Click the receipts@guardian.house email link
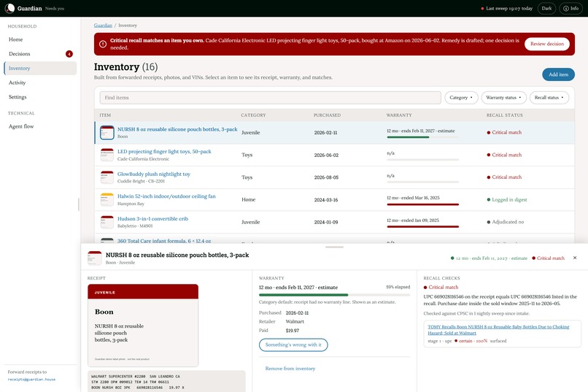This screenshot has height=392, width=588. pyautogui.click(x=31, y=380)
